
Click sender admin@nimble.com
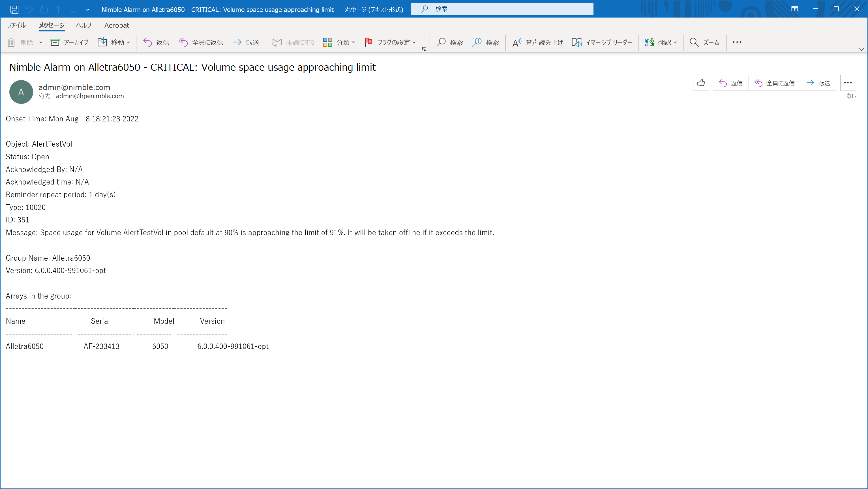pyautogui.click(x=74, y=87)
